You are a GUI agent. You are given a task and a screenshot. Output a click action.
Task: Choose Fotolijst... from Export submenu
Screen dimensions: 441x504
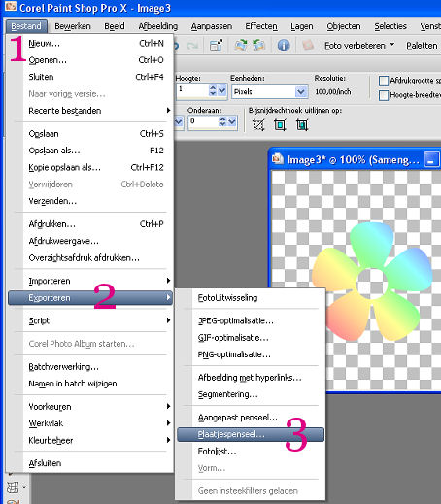click(x=251, y=451)
